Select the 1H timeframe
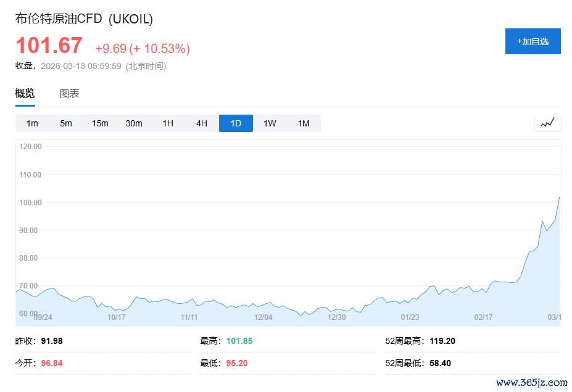The image size is (572, 392). click(168, 123)
